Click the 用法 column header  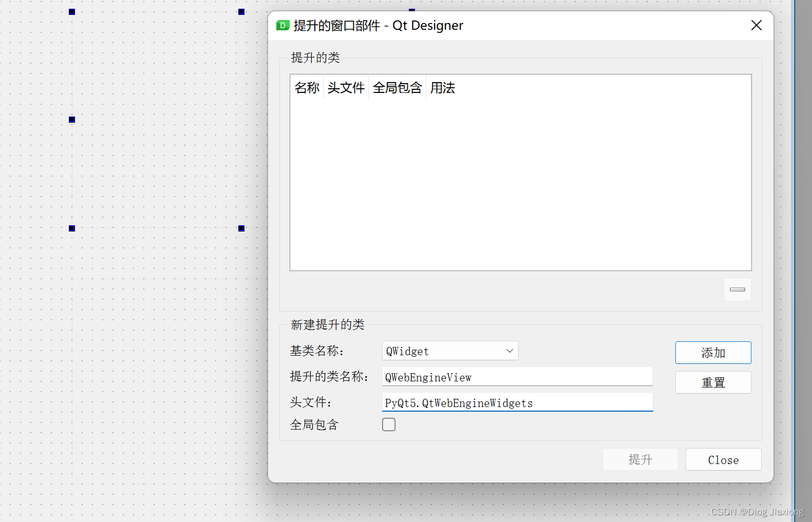click(443, 88)
